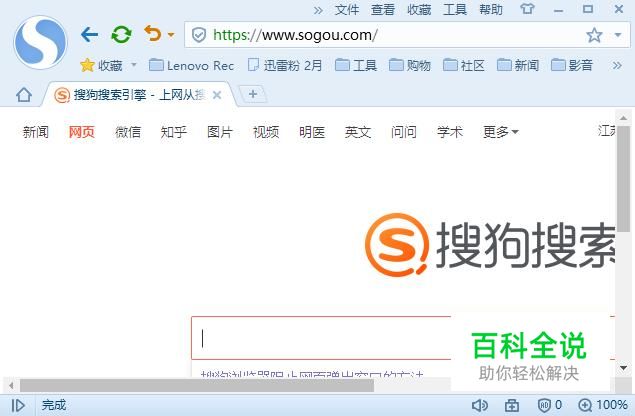Refresh the page with the green icon
Viewport: 635px width, 416px height.
[121, 34]
